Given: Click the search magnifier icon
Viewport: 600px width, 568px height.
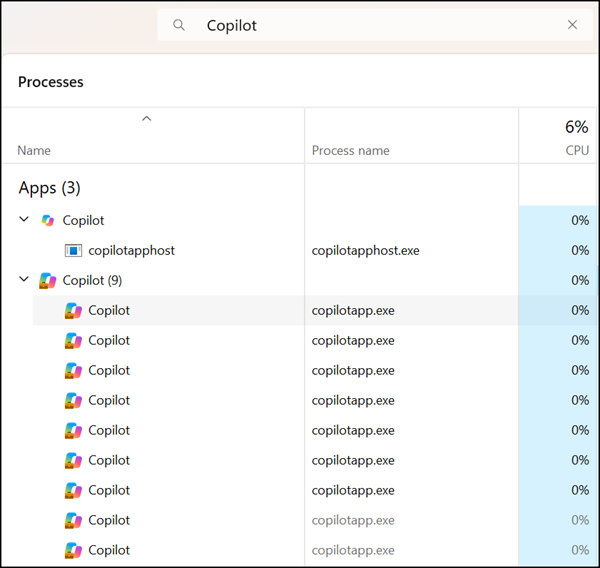Looking at the screenshot, I should (179, 25).
